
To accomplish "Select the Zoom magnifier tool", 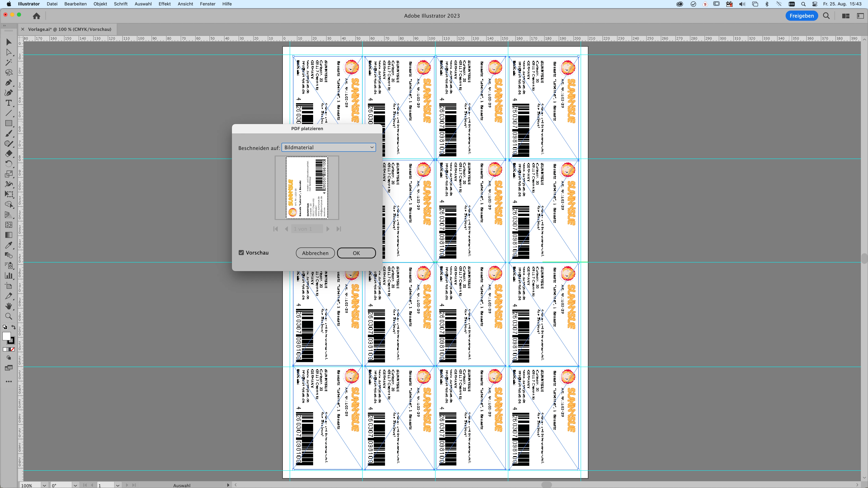I will click(8, 316).
